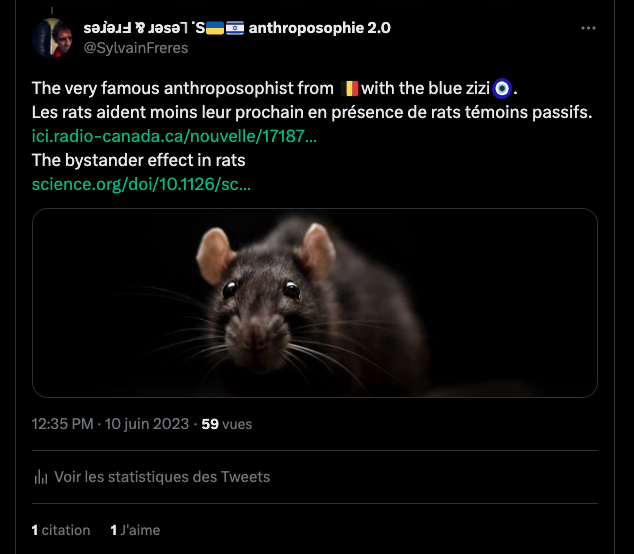Click the Belgium flag emoji in tweet
This screenshot has width=634, height=554.
coord(349,88)
